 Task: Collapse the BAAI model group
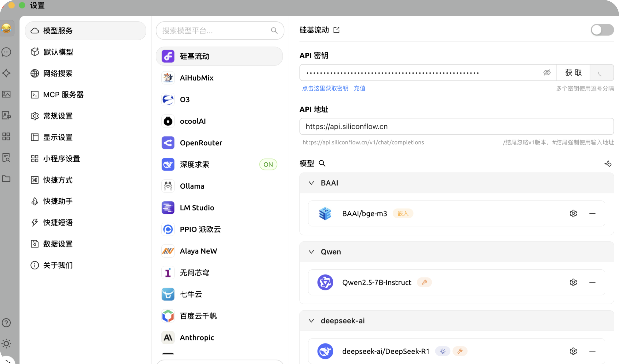pos(311,183)
